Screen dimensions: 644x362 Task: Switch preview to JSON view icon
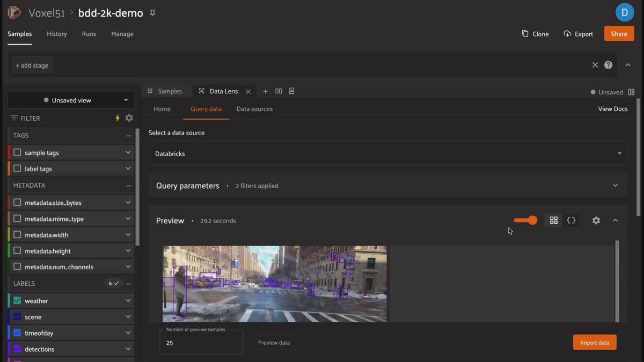[571, 220]
